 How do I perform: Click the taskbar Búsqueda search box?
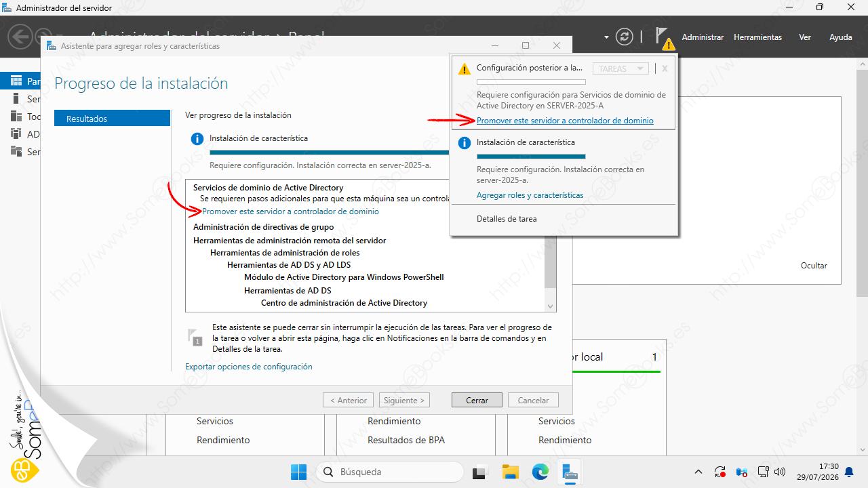(389, 472)
